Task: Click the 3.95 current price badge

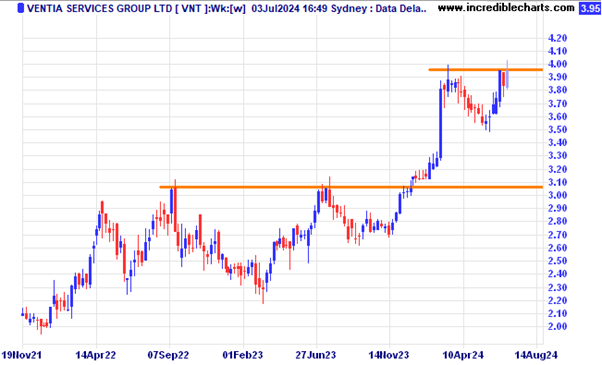Action: (x=589, y=8)
